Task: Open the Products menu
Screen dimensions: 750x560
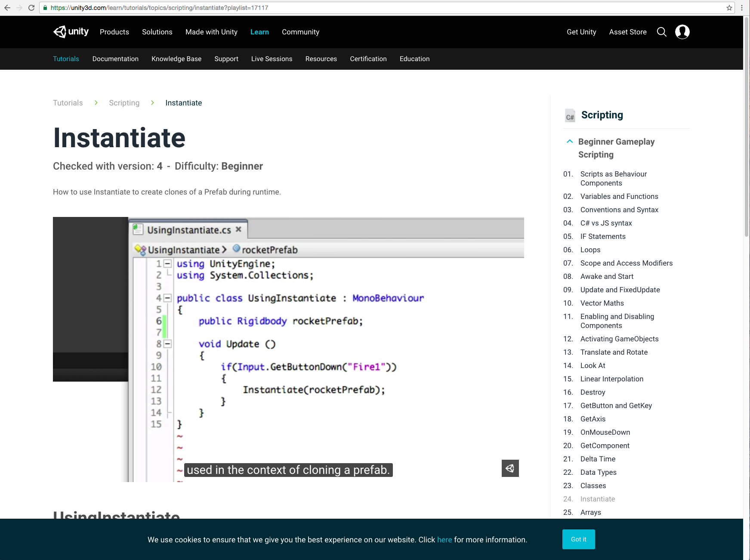Action: [x=114, y=32]
